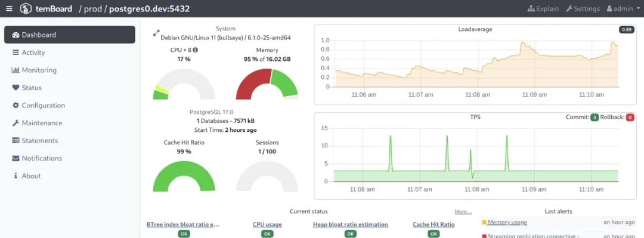Click OK badge under Cache Hit Ratio status
Viewport: 644px width, 238px height.
tap(434, 234)
